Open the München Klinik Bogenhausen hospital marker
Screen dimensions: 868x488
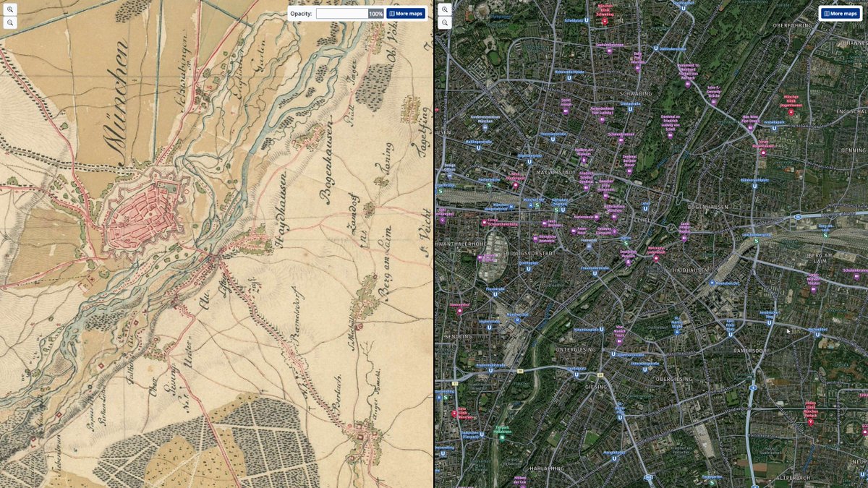[791, 112]
